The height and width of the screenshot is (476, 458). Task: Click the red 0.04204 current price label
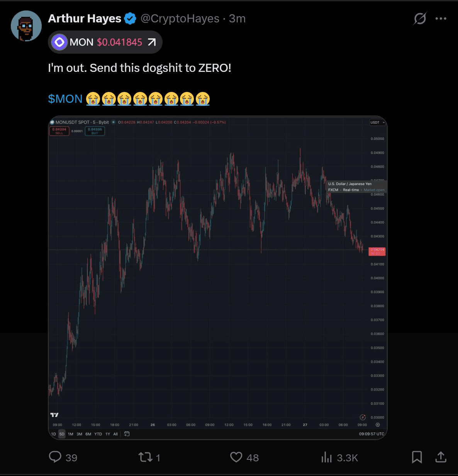(377, 251)
